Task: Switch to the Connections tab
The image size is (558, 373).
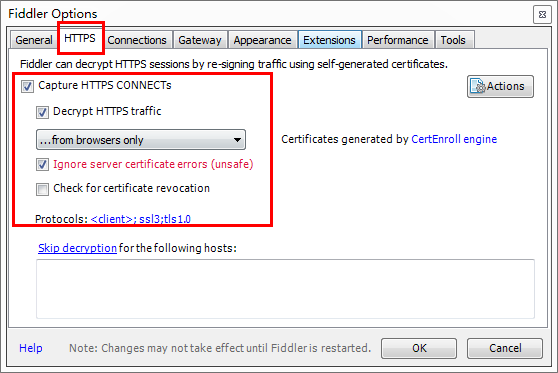Action: tap(137, 40)
